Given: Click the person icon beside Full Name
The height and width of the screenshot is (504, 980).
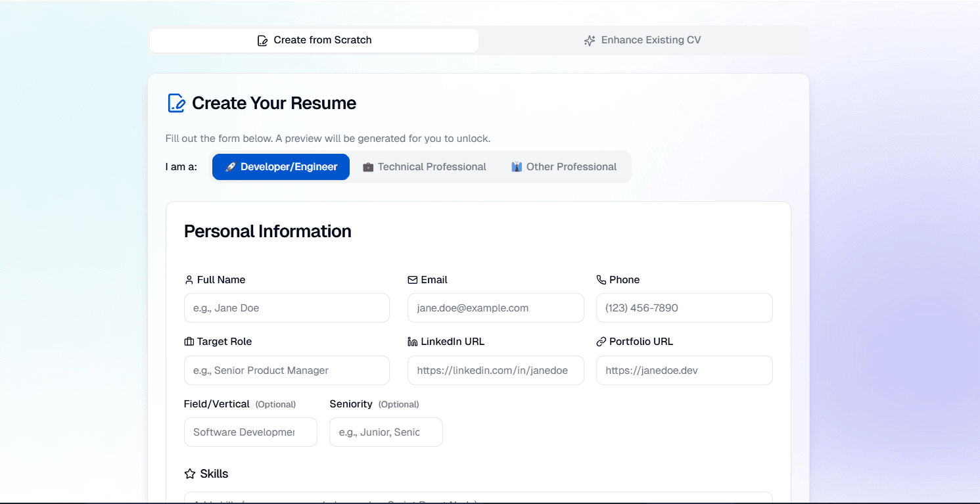Looking at the screenshot, I should click(x=188, y=279).
